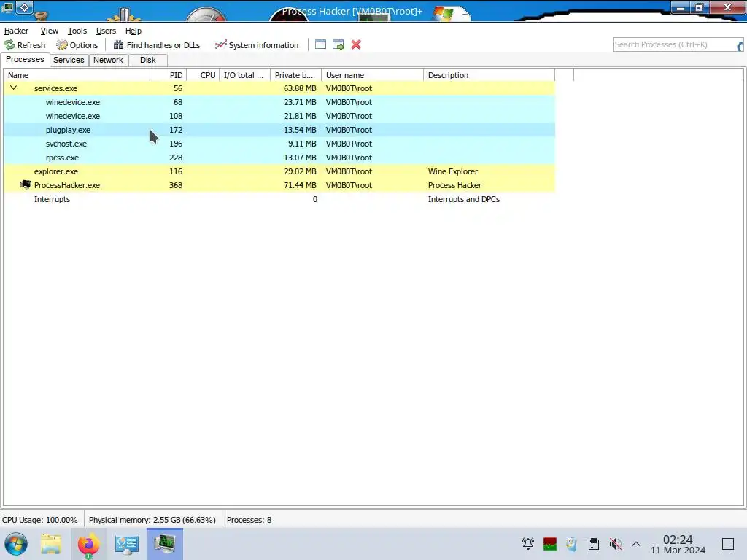
Task: Open the Help menu
Action: pyautogui.click(x=133, y=31)
